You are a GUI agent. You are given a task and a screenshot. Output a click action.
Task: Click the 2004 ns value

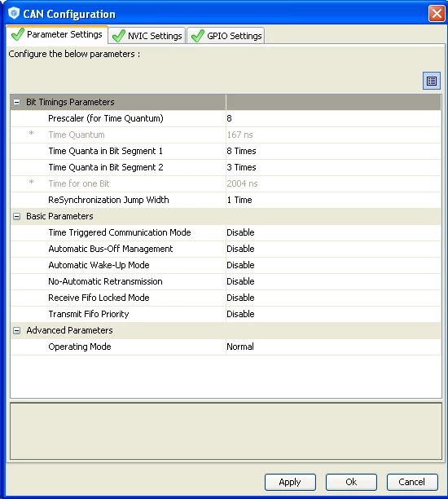coord(242,183)
